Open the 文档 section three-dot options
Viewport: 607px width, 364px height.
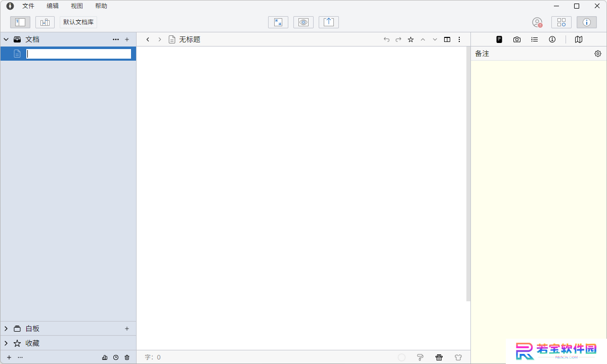[116, 39]
